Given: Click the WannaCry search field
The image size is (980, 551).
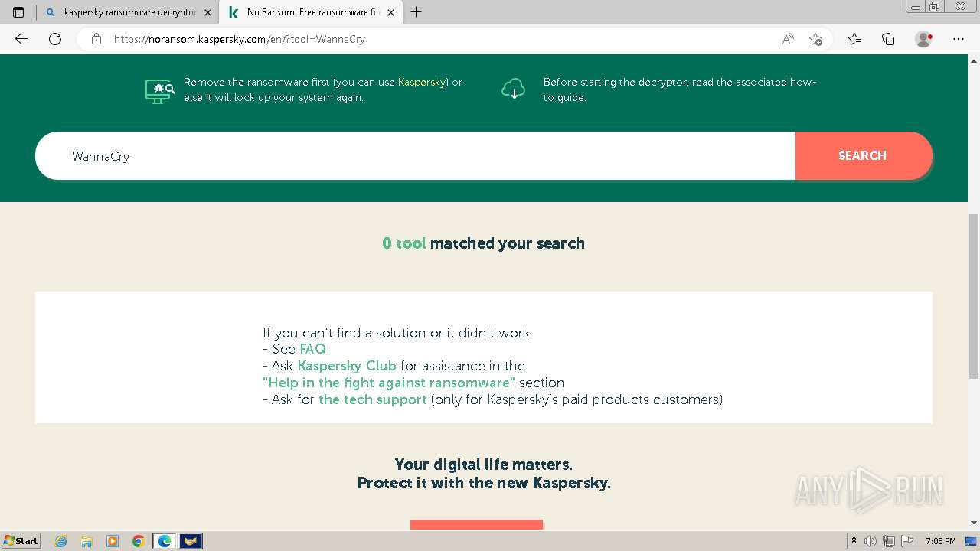Looking at the screenshot, I should pos(415,156).
